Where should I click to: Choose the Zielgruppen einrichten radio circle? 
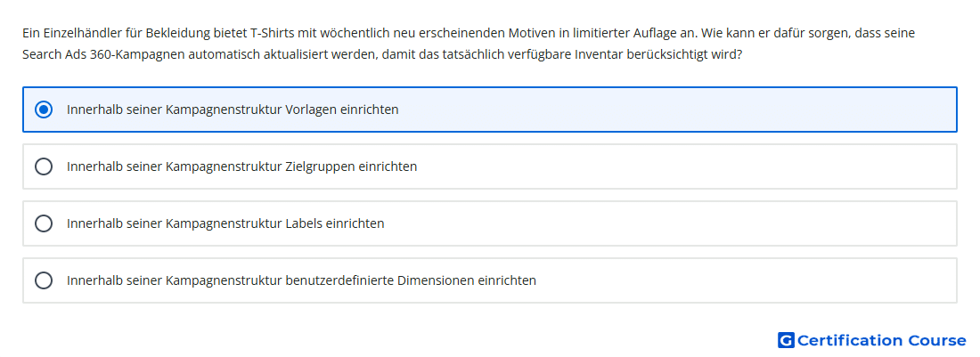(x=43, y=166)
